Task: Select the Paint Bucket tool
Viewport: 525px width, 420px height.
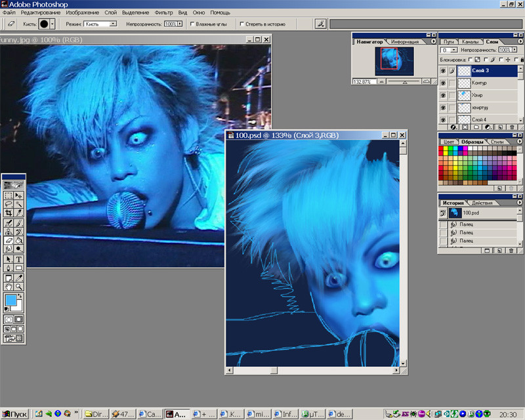Action: tap(19, 240)
